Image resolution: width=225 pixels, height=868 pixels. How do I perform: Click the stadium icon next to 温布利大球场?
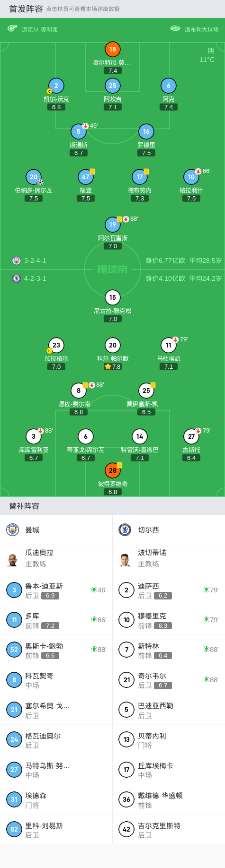(175, 29)
